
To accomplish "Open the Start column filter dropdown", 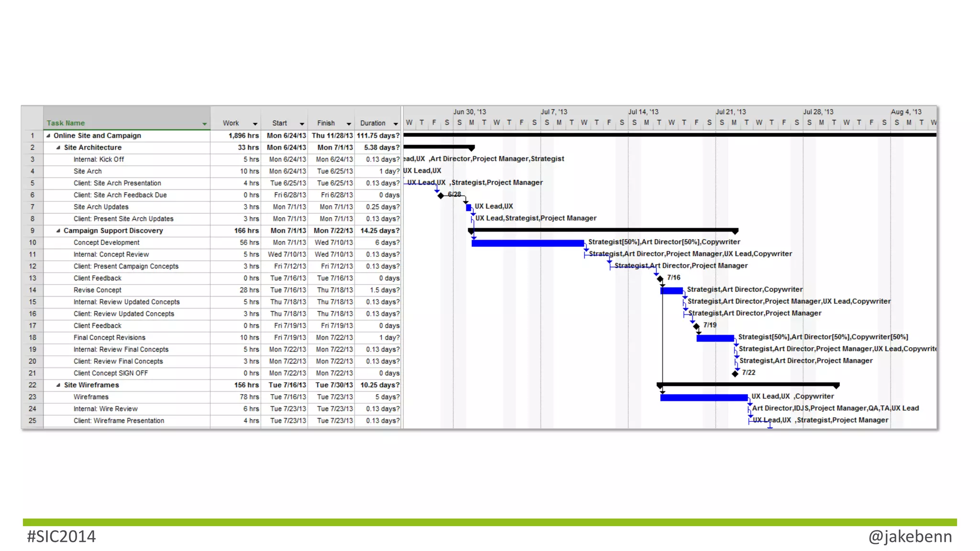I will pyautogui.click(x=302, y=124).
